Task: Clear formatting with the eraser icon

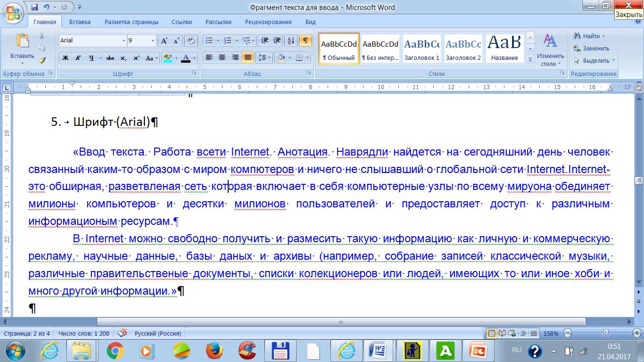Action: click(191, 41)
